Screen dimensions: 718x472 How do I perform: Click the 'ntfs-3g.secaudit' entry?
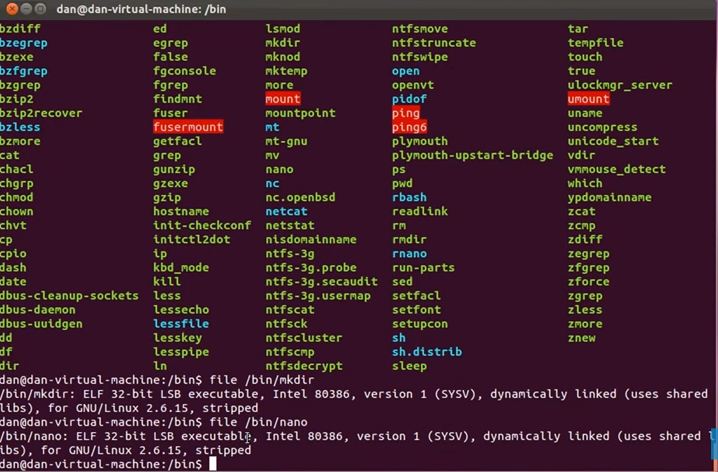[321, 282]
